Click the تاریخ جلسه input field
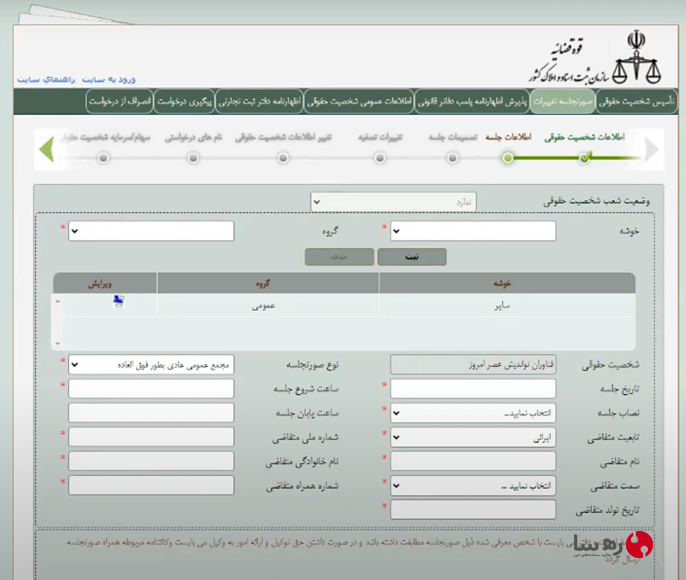This screenshot has width=686, height=580. click(473, 388)
